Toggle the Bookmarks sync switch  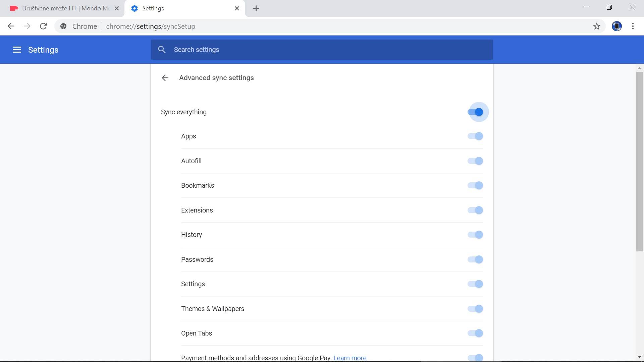pyautogui.click(x=475, y=185)
